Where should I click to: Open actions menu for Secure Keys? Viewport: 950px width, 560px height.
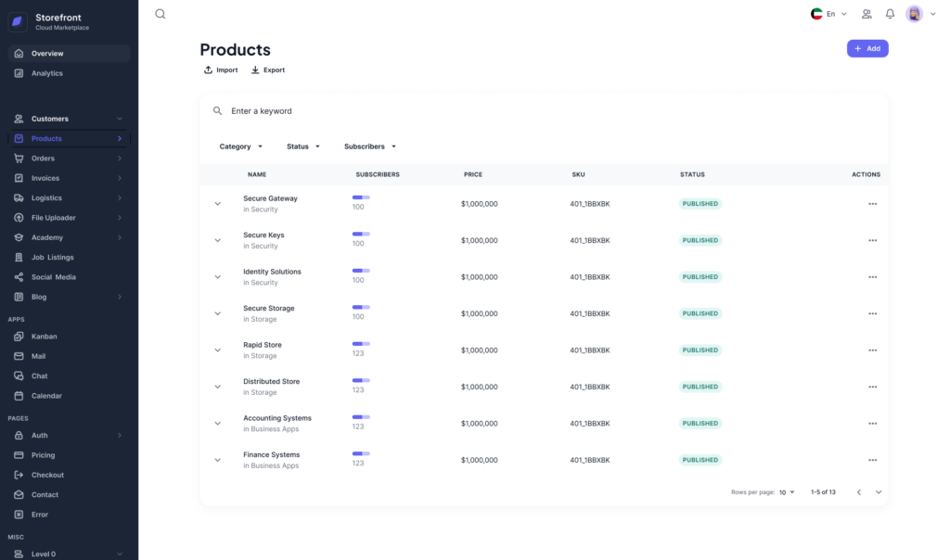(872, 240)
